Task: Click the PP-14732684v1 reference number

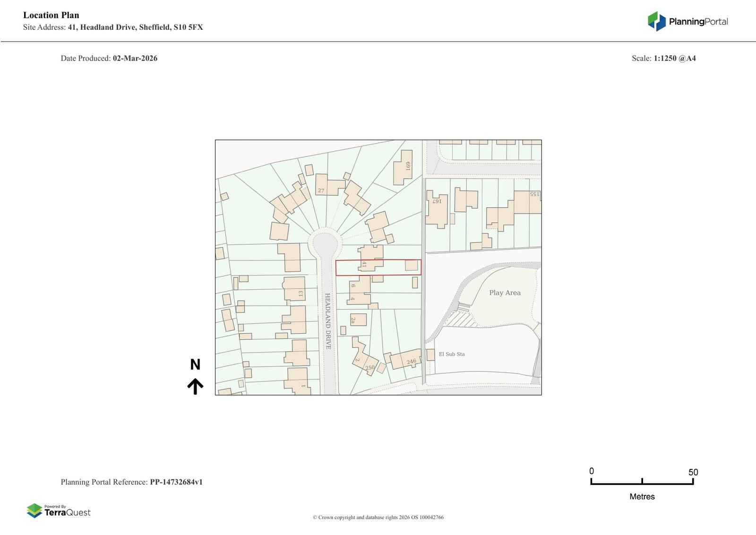Action: tap(176, 482)
